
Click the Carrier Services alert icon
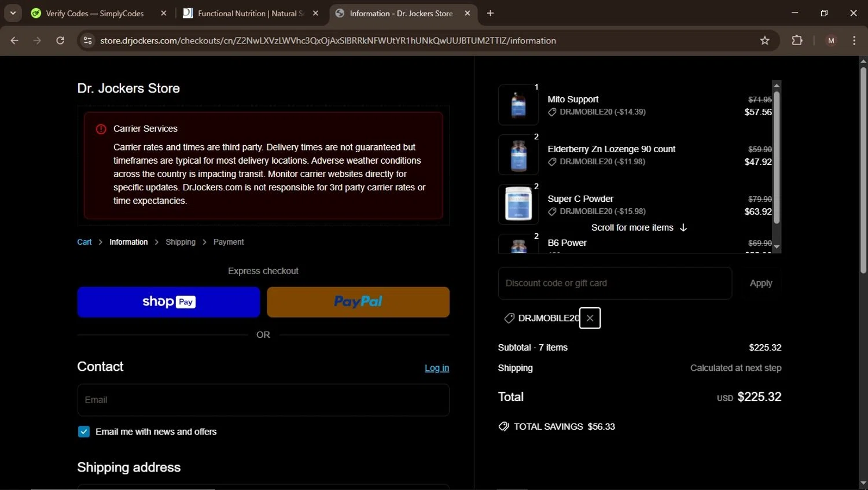point(101,129)
